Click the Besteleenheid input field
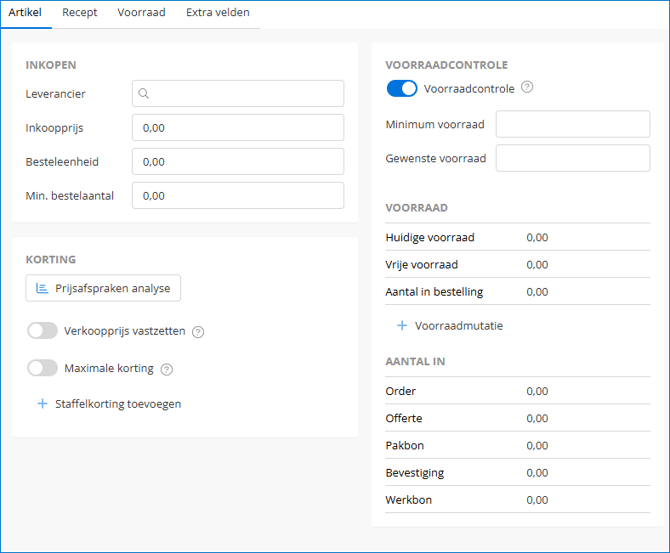 click(238, 162)
